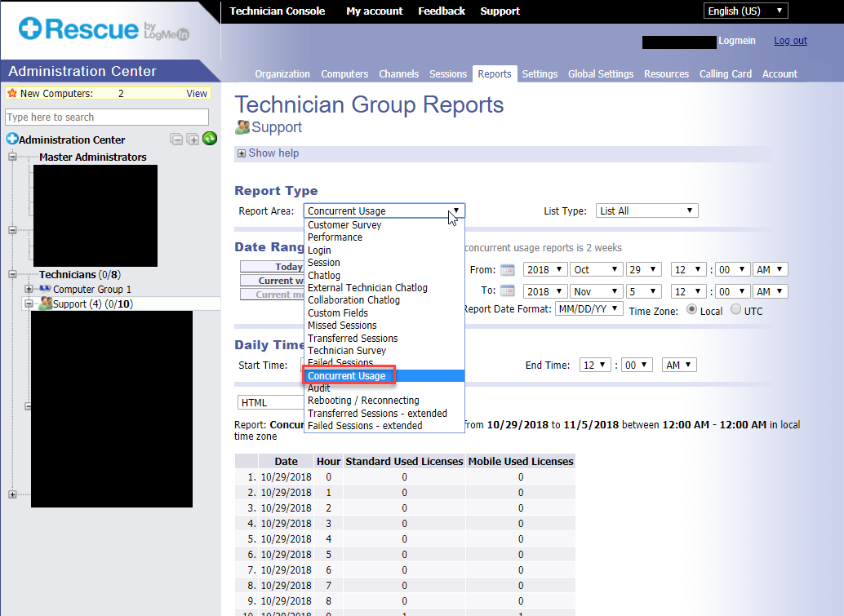Open the HTML output format dropdown
The width and height of the screenshot is (844, 616).
pos(270,402)
